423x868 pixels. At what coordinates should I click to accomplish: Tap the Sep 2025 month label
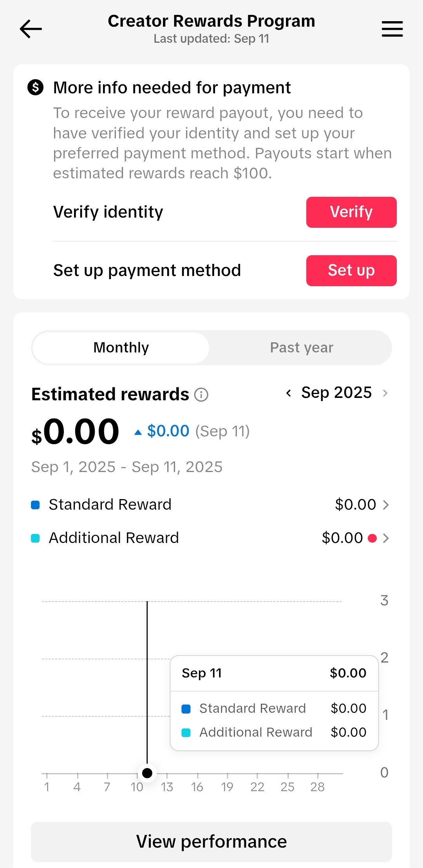336,393
